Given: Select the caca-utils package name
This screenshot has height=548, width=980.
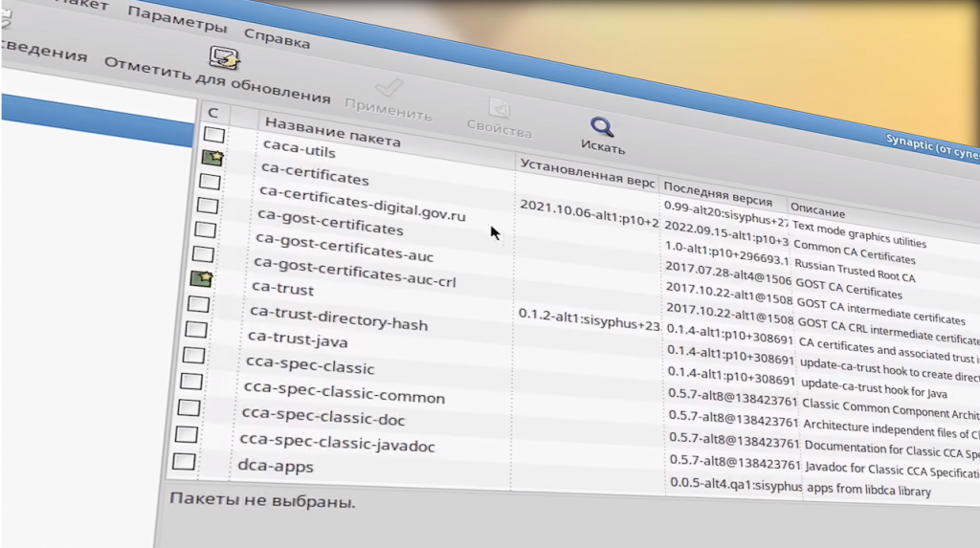Looking at the screenshot, I should click(299, 148).
